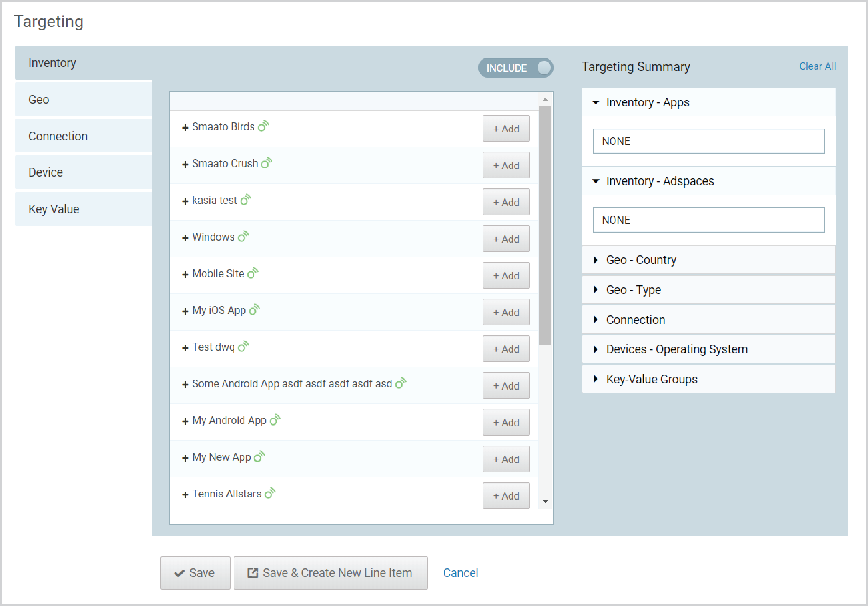Click the green icon beside Some Android App
The height and width of the screenshot is (606, 868).
tap(401, 383)
